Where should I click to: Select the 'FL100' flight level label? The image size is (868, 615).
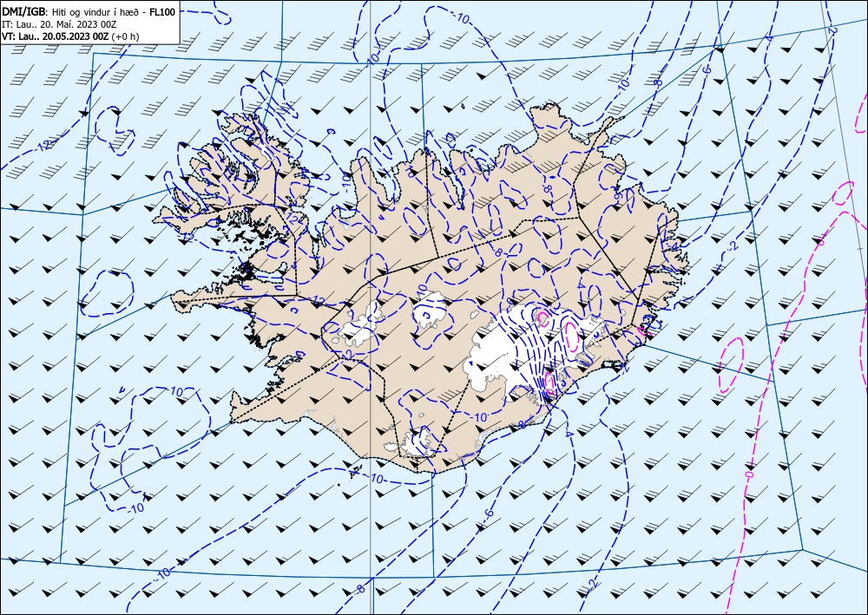click(x=162, y=11)
